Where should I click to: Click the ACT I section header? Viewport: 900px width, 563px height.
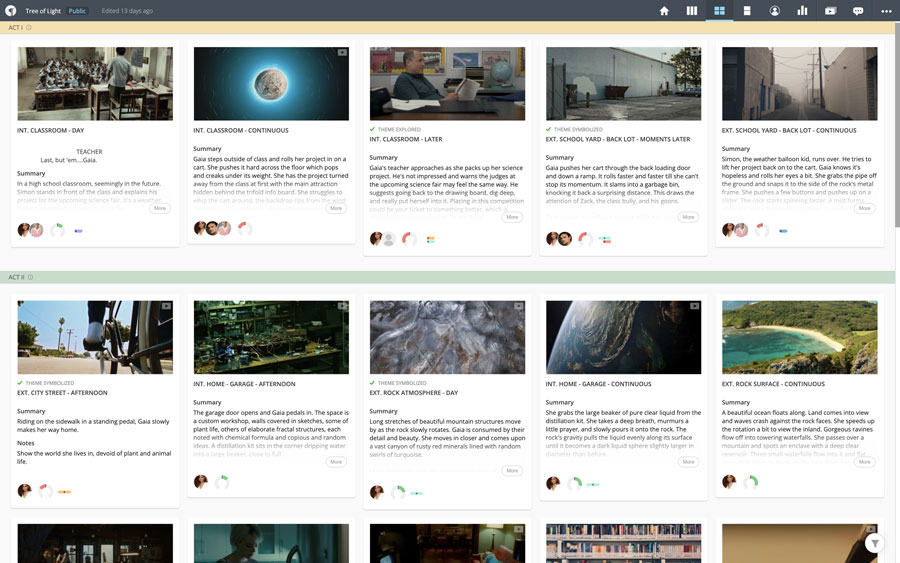(448, 28)
